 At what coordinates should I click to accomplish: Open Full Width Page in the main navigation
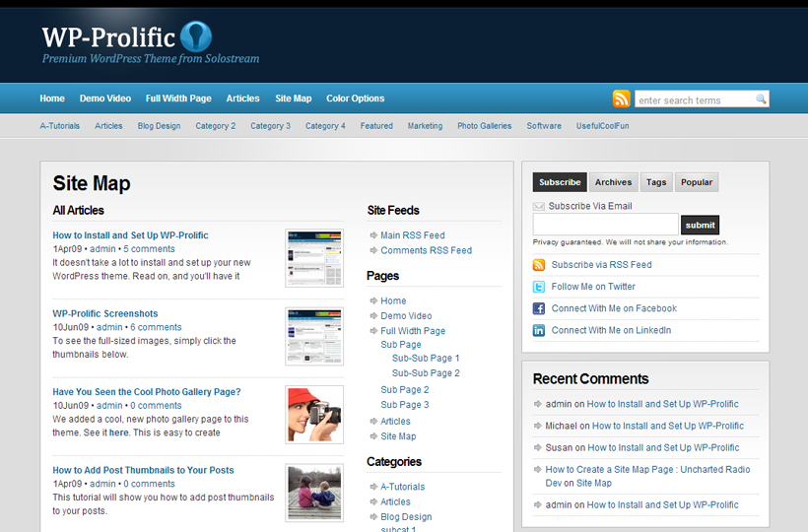tap(178, 99)
